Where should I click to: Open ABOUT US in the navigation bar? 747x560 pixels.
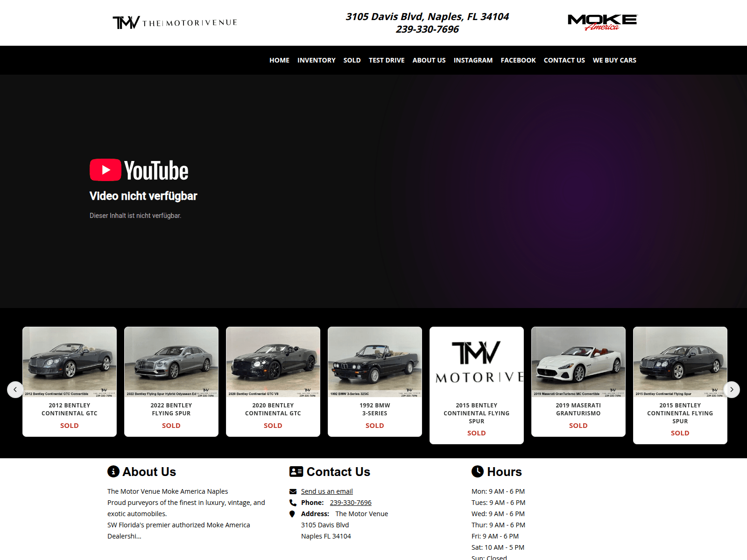click(429, 60)
